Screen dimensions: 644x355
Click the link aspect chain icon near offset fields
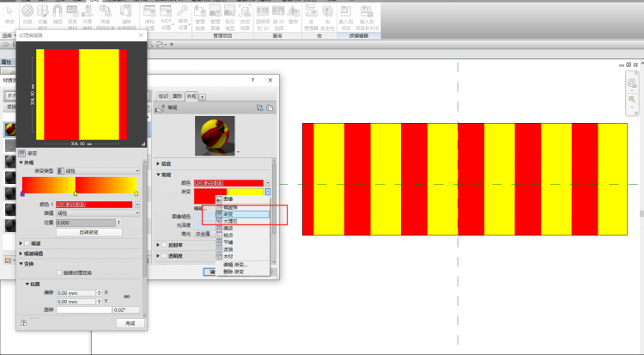click(x=126, y=297)
